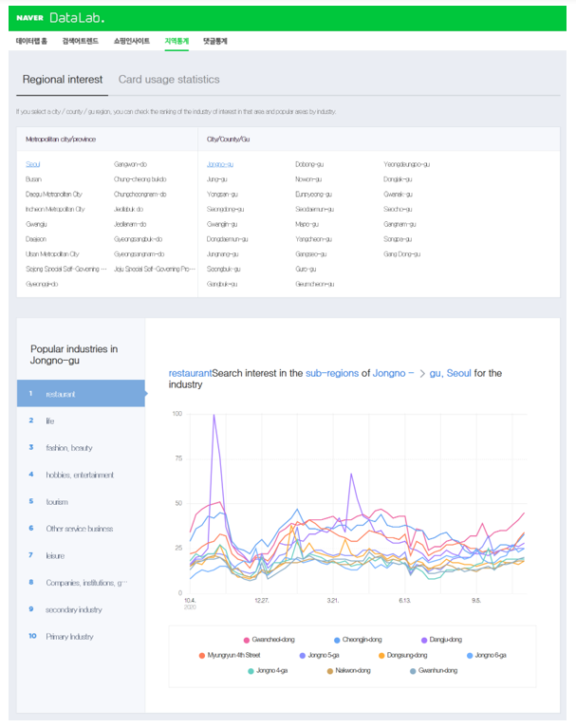Image resolution: width=576 pixels, height=728 pixels.
Task: Choose Ulsan Metropolitan City
Action: click(x=52, y=254)
